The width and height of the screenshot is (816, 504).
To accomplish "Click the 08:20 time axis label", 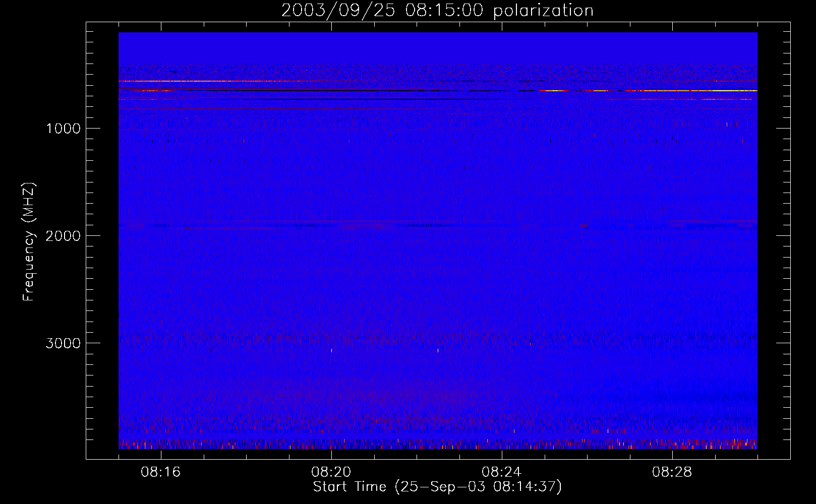I will pyautogui.click(x=331, y=472).
